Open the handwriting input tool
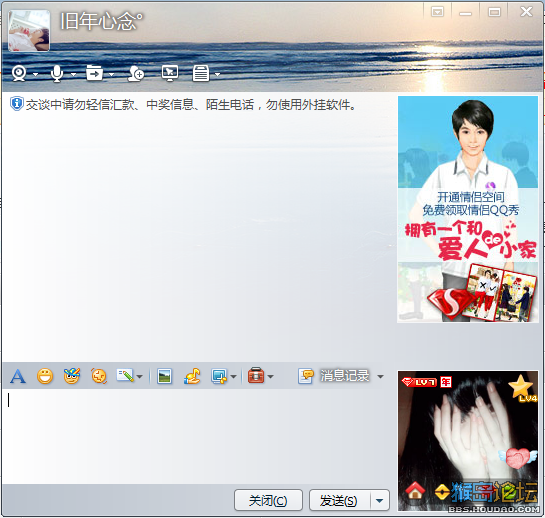This screenshot has height=518, width=545. [x=125, y=375]
